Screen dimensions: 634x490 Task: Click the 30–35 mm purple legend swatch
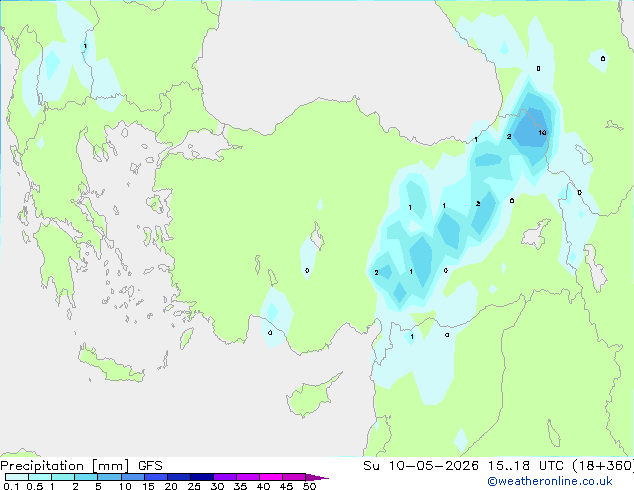click(225, 477)
